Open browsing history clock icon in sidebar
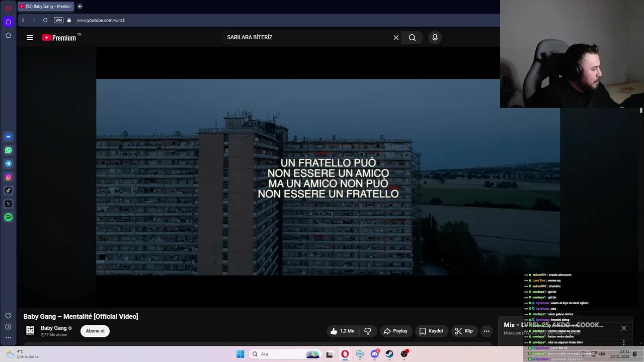The width and height of the screenshot is (644, 362). tap(8, 327)
